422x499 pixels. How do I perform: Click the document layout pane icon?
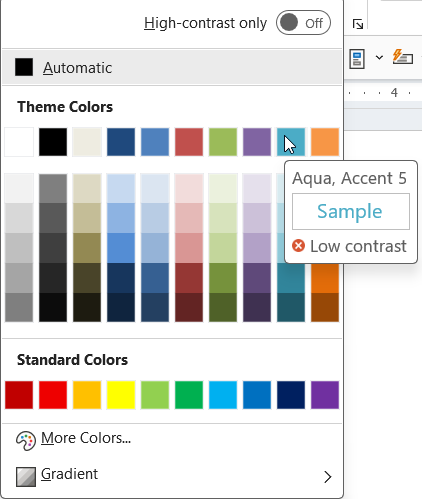click(x=357, y=59)
